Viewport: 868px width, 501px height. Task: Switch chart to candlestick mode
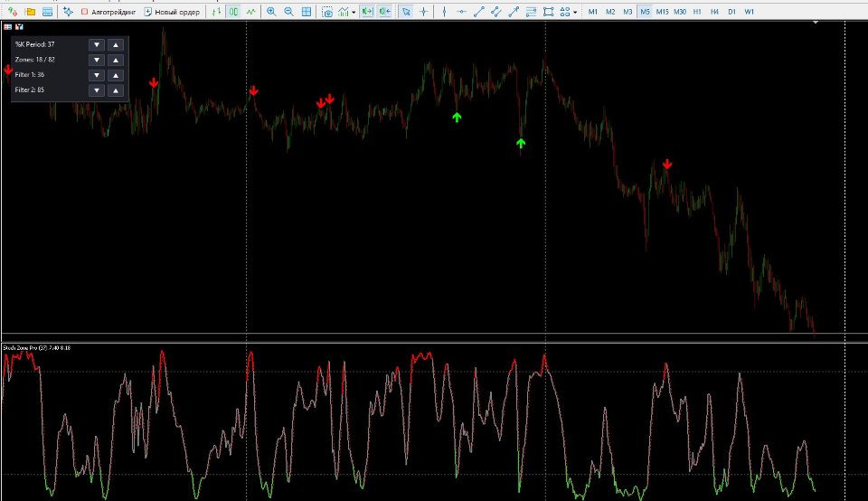(x=233, y=12)
